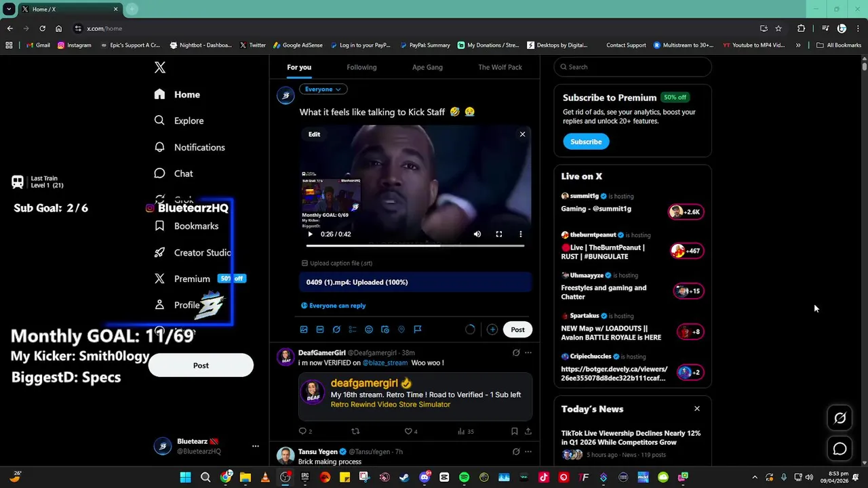Viewport: 868px width, 488px height.
Task: View analytics of DeafGamerGirl's post
Action: 466,431
